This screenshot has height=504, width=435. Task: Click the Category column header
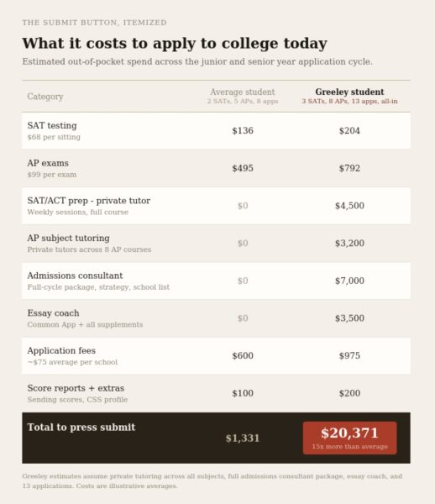click(45, 97)
